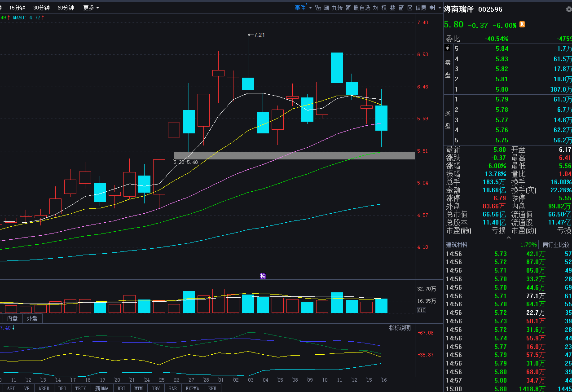Toggle the X10 volume scale button
The image size is (572, 392).
click(421, 310)
